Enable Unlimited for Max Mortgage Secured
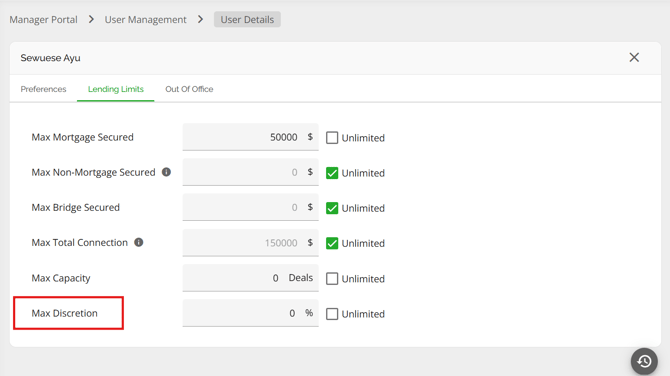The height and width of the screenshot is (376, 670). coord(332,138)
